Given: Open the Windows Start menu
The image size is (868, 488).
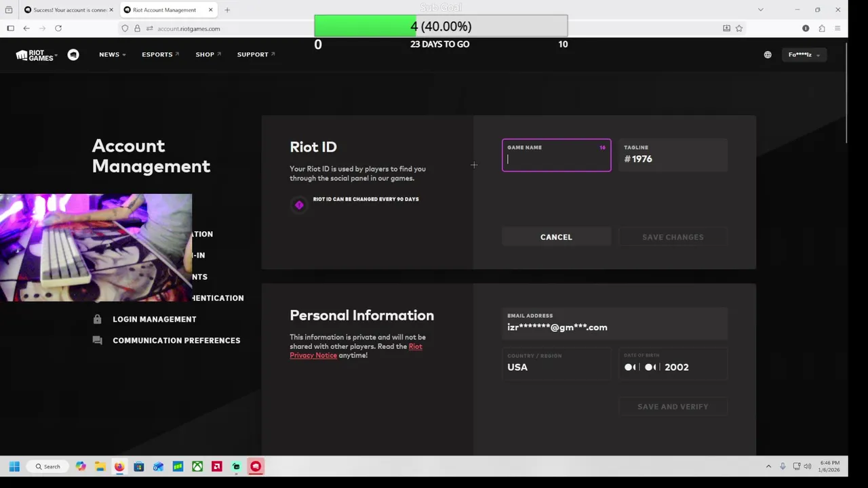Looking at the screenshot, I should pyautogui.click(x=14, y=466).
